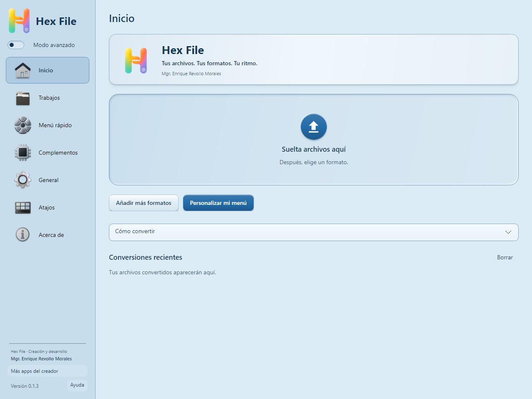This screenshot has height=399, width=532.
Task: Click the Suelta archivos aquí text
Action: click(x=314, y=149)
